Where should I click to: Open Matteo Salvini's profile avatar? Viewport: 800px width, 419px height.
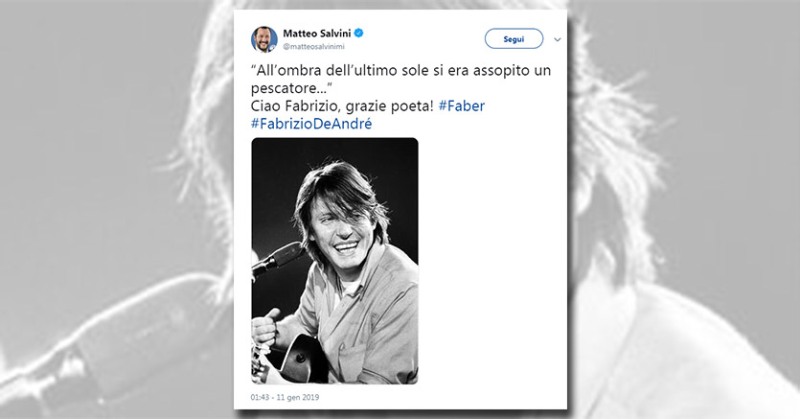tap(264, 39)
